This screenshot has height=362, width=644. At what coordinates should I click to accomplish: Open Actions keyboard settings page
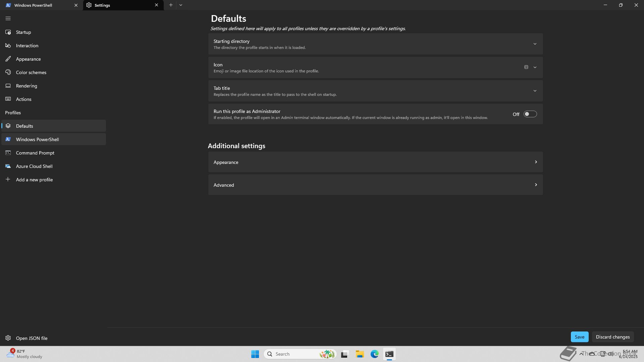23,99
